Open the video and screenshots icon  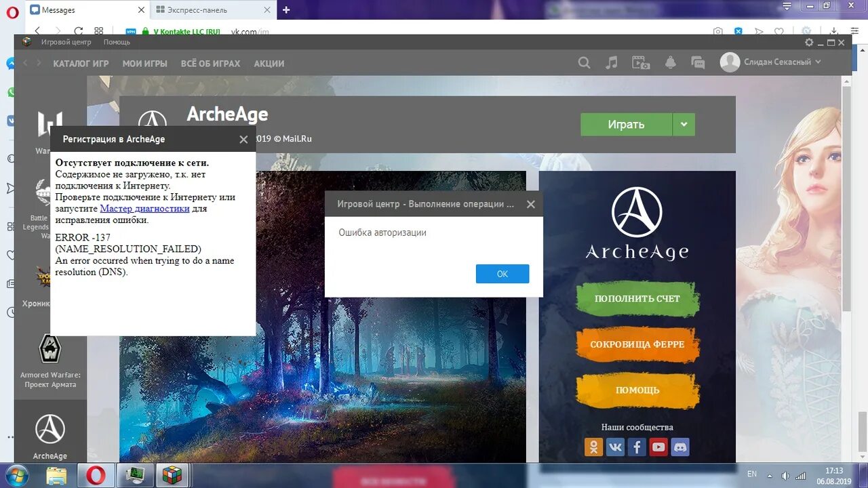[641, 63]
